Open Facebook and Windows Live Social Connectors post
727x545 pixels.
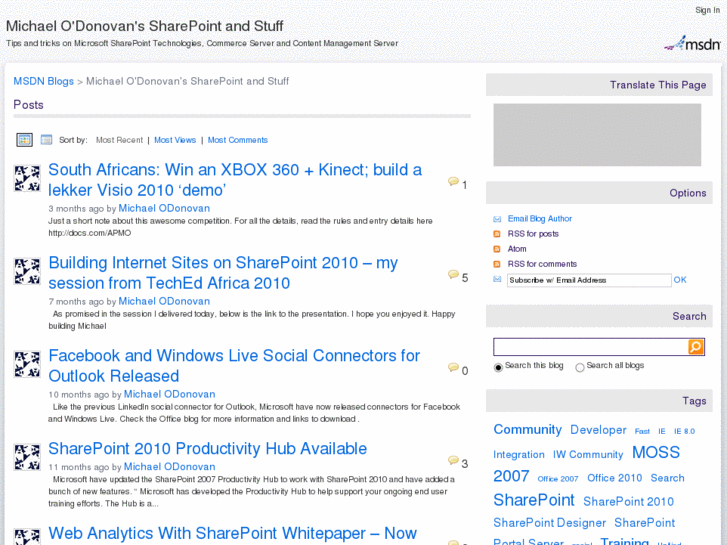click(234, 365)
